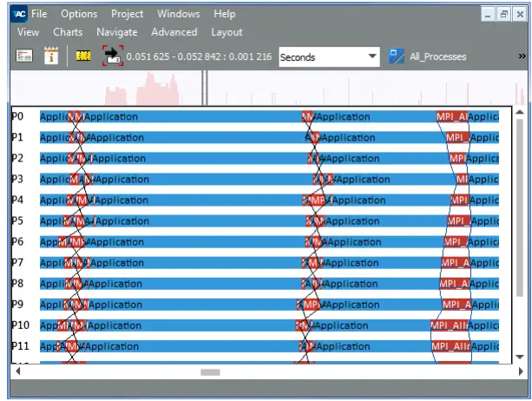Click the calendar info toolbar icon
The height and width of the screenshot is (401, 532).
click(x=51, y=56)
